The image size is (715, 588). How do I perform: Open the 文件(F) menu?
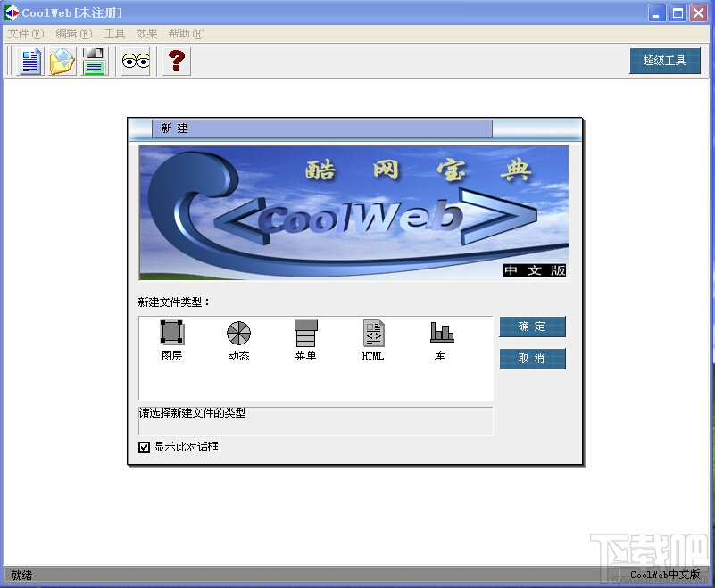(26, 34)
